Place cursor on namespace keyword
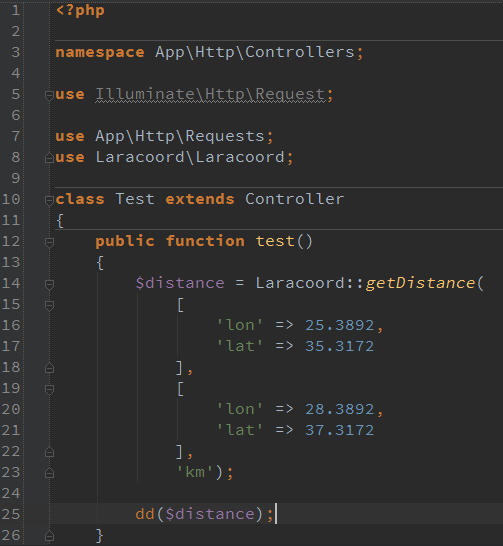 (100, 53)
